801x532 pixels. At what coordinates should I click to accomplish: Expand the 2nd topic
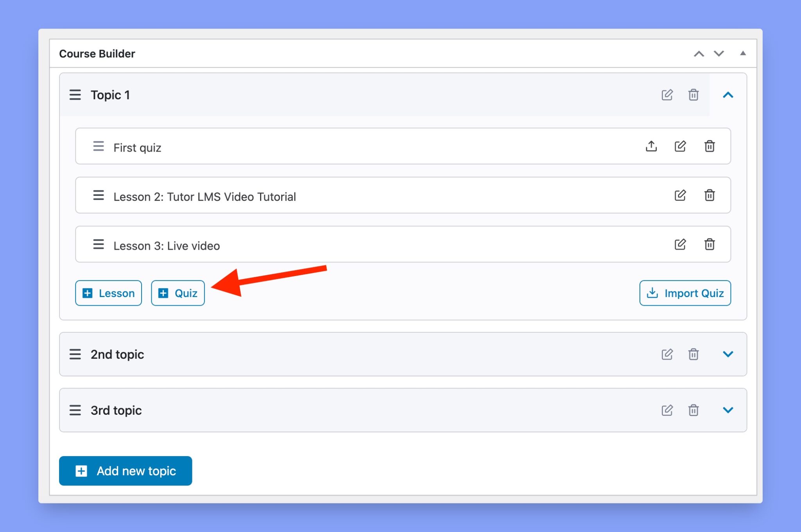728,354
